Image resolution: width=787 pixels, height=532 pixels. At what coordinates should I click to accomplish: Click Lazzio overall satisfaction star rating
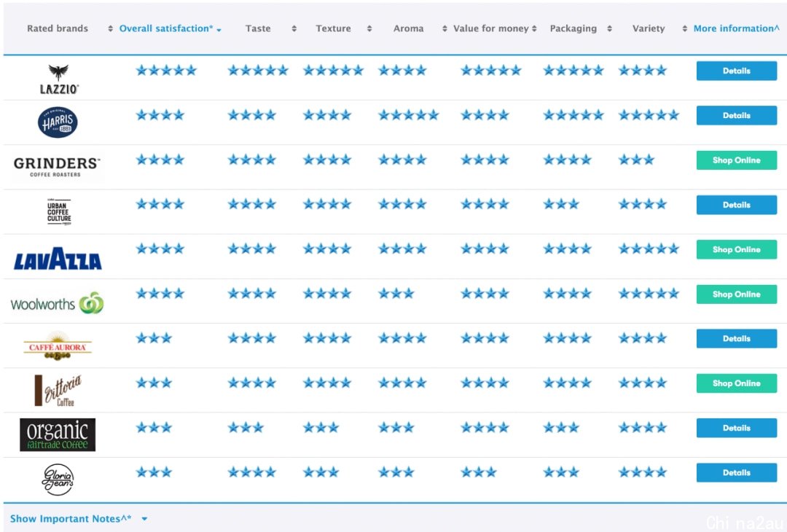tap(166, 70)
